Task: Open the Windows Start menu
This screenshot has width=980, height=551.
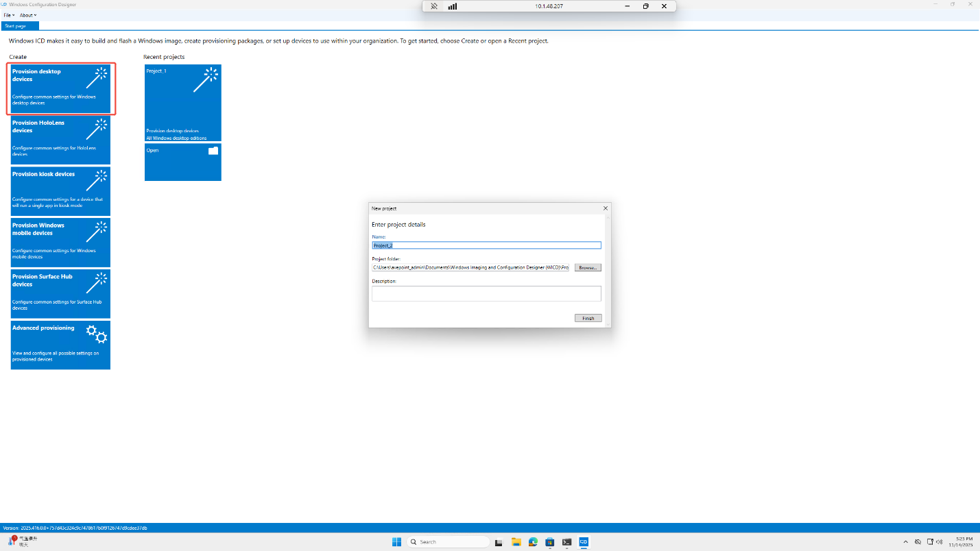Action: [x=396, y=542]
